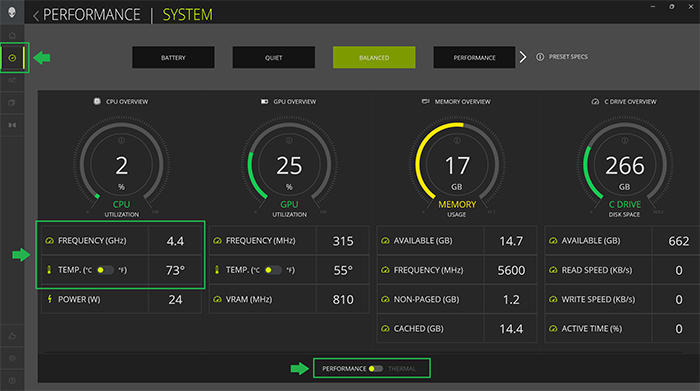Click the VRAM value 810
Screen dimensions: 700x391
point(343,299)
